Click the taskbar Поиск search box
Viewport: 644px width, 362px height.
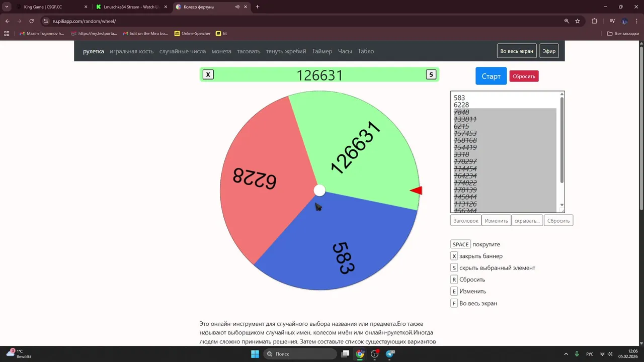pyautogui.click(x=300, y=354)
